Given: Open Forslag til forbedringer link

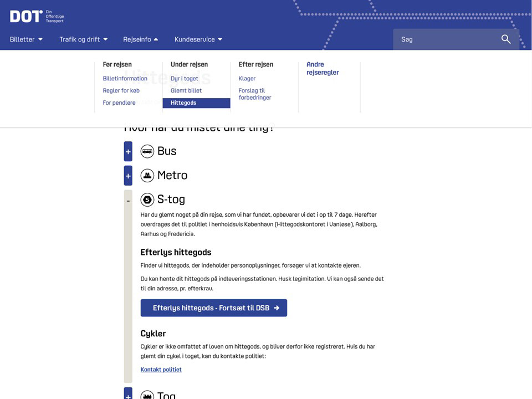Looking at the screenshot, I should click(255, 94).
